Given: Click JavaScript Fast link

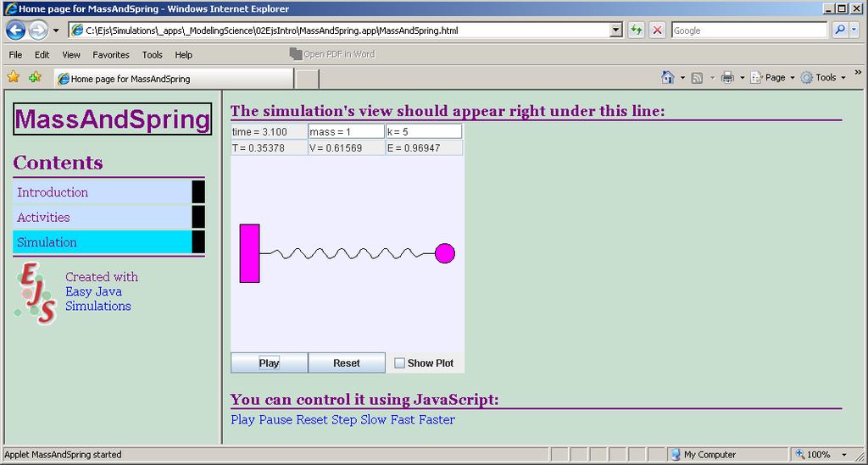Looking at the screenshot, I should pyautogui.click(x=403, y=419).
